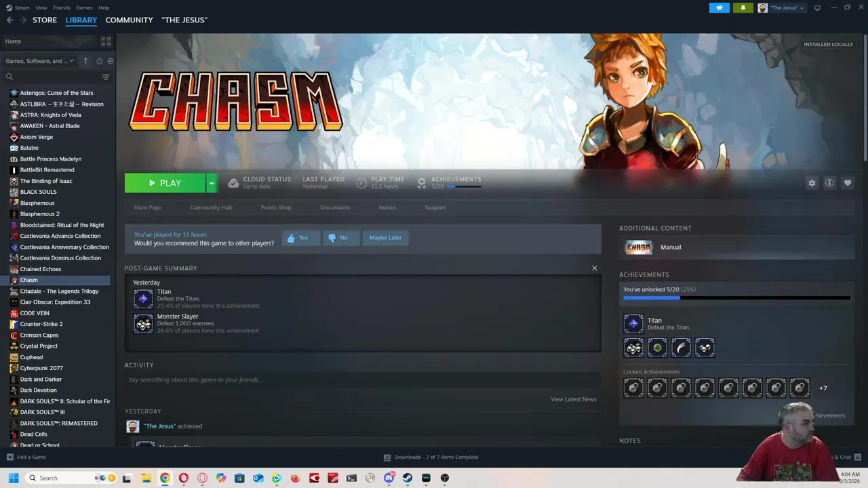Toggle the ready-to-play filter icon

click(110, 61)
